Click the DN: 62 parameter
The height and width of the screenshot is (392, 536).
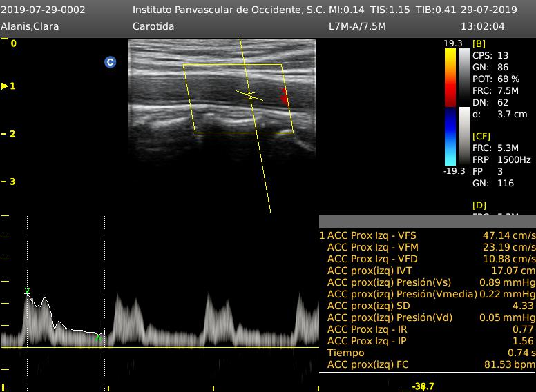pyautogui.click(x=490, y=102)
